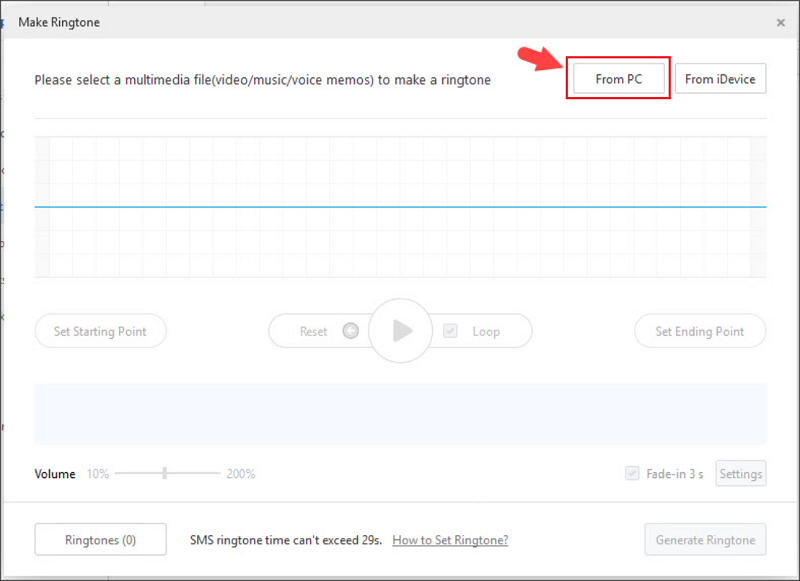Image resolution: width=800 pixels, height=581 pixels.
Task: Click the rewind icon beside Reset
Action: [x=350, y=331]
